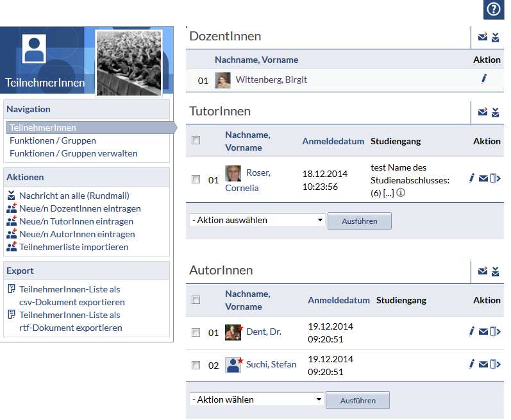The height and width of the screenshot is (420, 511).
Task: Click the remove door icon for Suchi, Stefan
Action: point(495,364)
